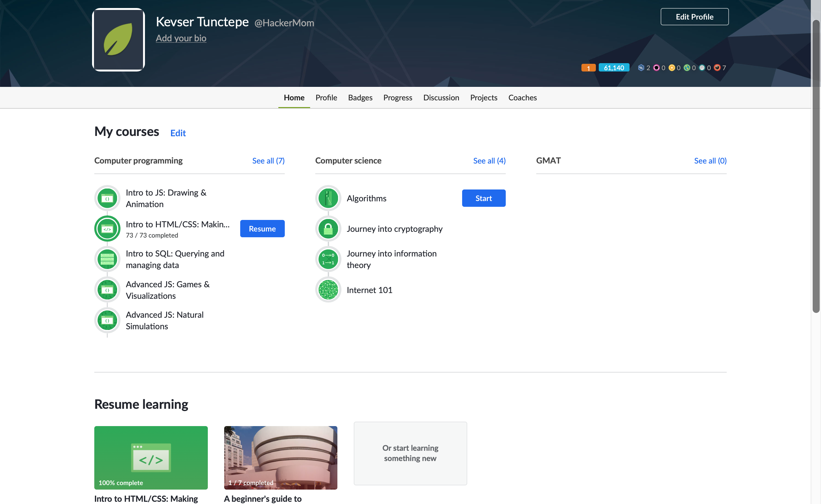Click the challenge patch icon with count 7
821x504 pixels.
[x=717, y=68]
